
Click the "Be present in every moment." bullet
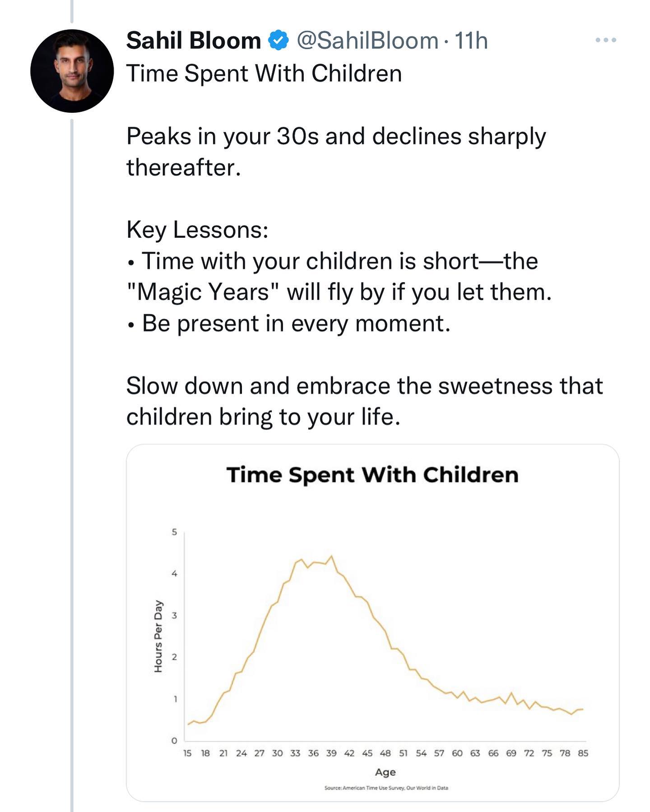coord(296,323)
